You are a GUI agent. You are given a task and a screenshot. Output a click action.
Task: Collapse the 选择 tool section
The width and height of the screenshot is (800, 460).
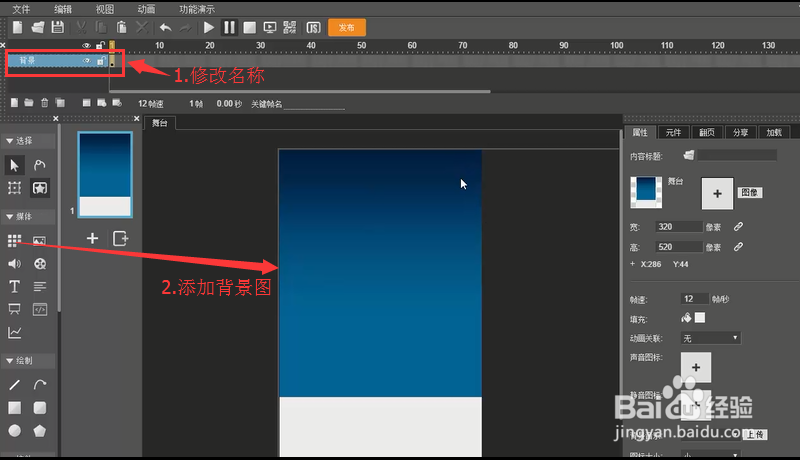(10, 141)
